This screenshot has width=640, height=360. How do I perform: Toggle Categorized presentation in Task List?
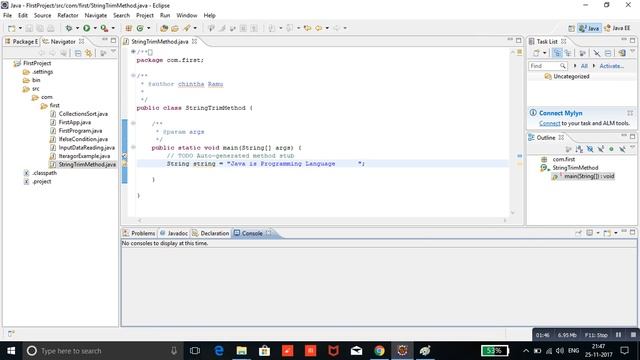tap(557, 53)
